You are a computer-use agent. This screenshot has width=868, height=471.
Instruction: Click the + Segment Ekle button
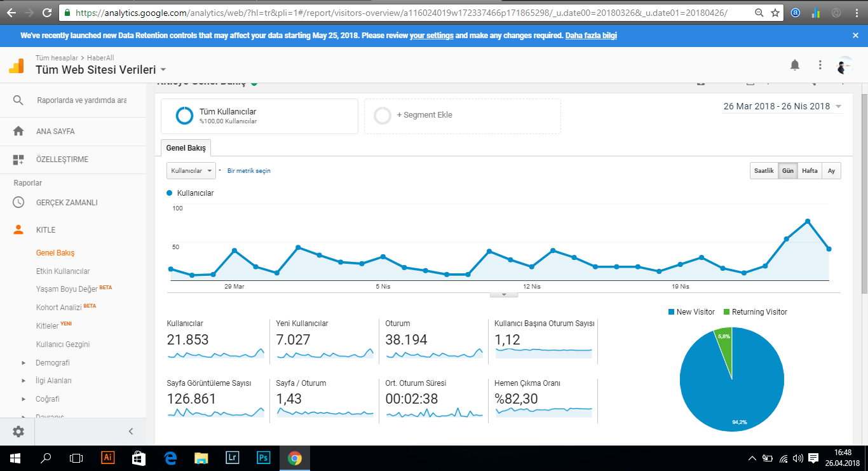click(463, 116)
